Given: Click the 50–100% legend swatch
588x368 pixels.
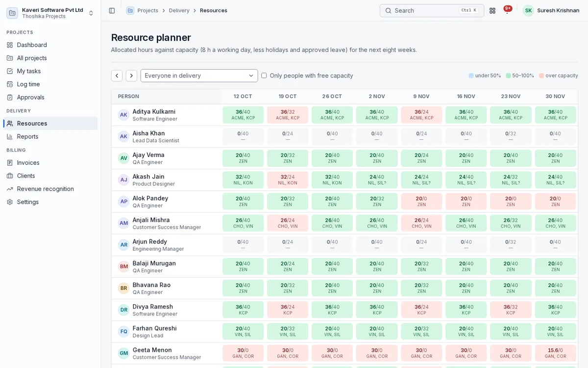Looking at the screenshot, I should tap(508, 76).
